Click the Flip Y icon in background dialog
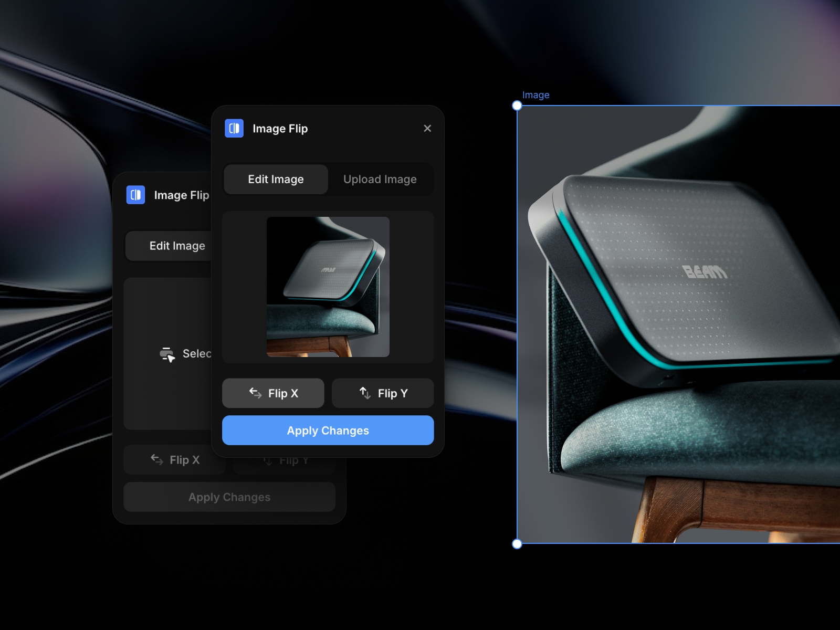Viewport: 840px width, 630px height. click(268, 459)
